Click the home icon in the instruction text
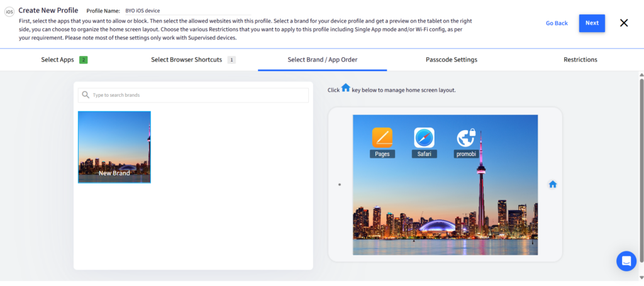644x286 pixels. (346, 89)
